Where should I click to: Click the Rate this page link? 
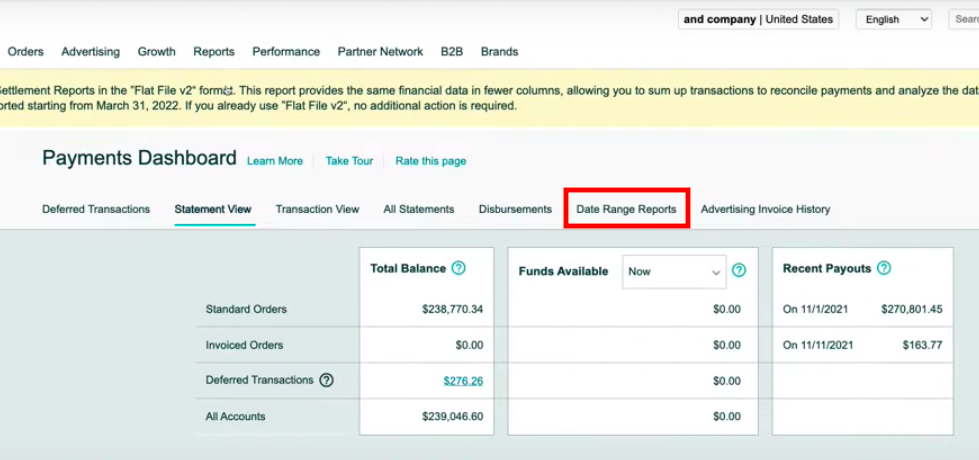(430, 161)
